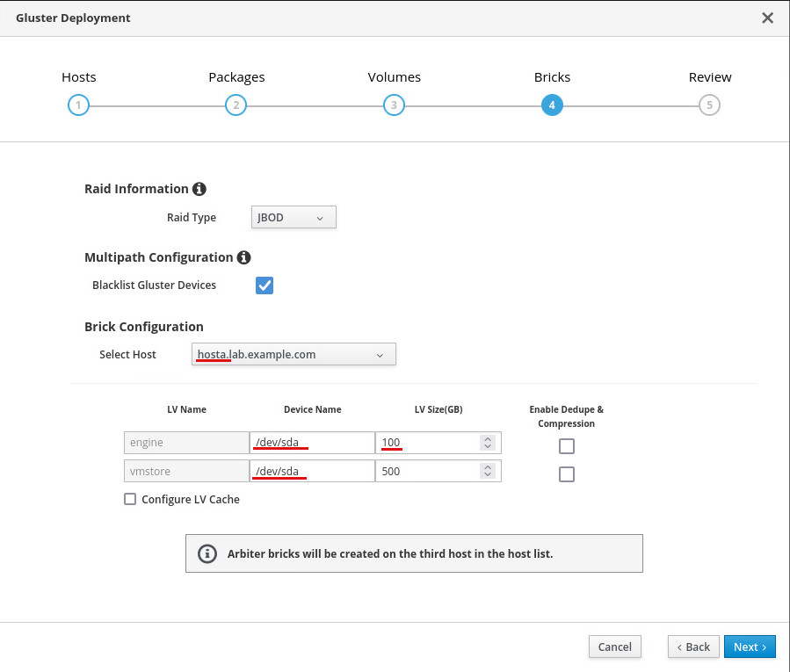This screenshot has width=790, height=672.
Task: Go to wizard step 1 Hosts
Action: coord(78,105)
